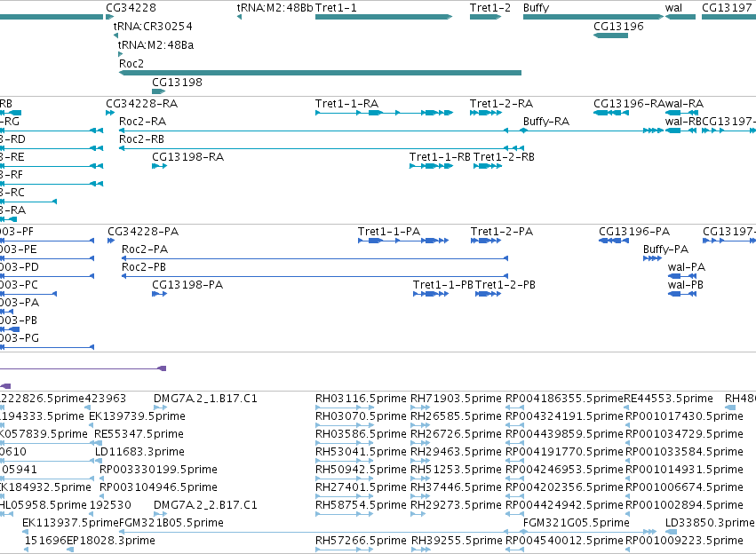Click RP004186355.5prime EST label
Image resolution: width=756 pixels, height=554 pixels.
click(x=565, y=399)
